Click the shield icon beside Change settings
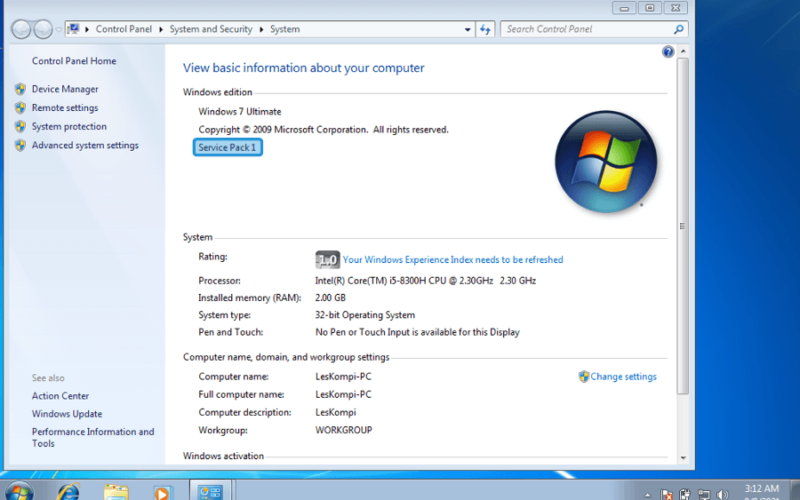Image resolution: width=800 pixels, height=500 pixels. pos(584,377)
